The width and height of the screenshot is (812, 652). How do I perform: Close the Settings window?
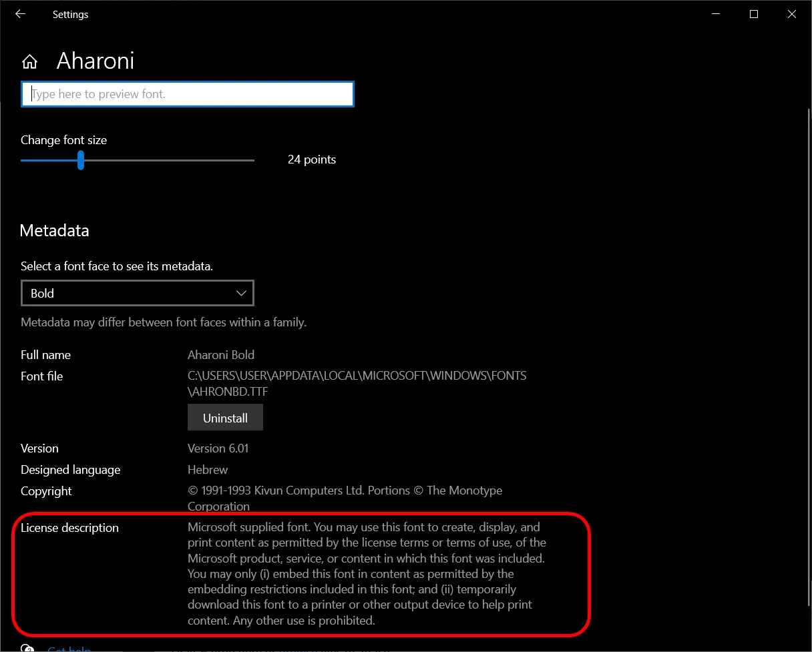pos(792,14)
